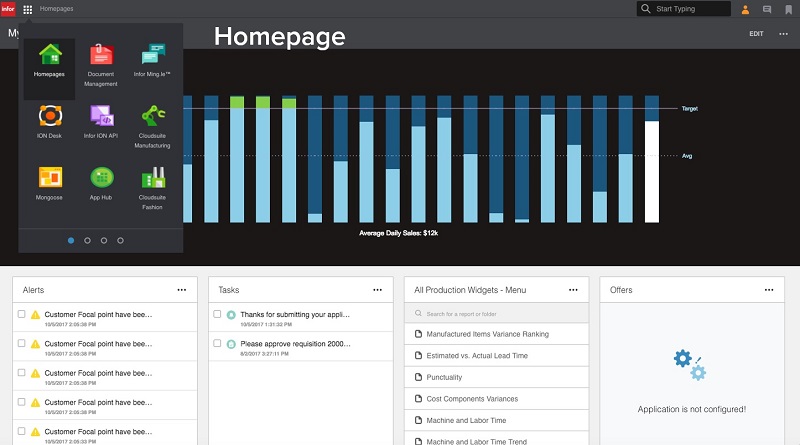Expand the Offers widget options menu
The height and width of the screenshot is (445, 800).
coord(768,290)
